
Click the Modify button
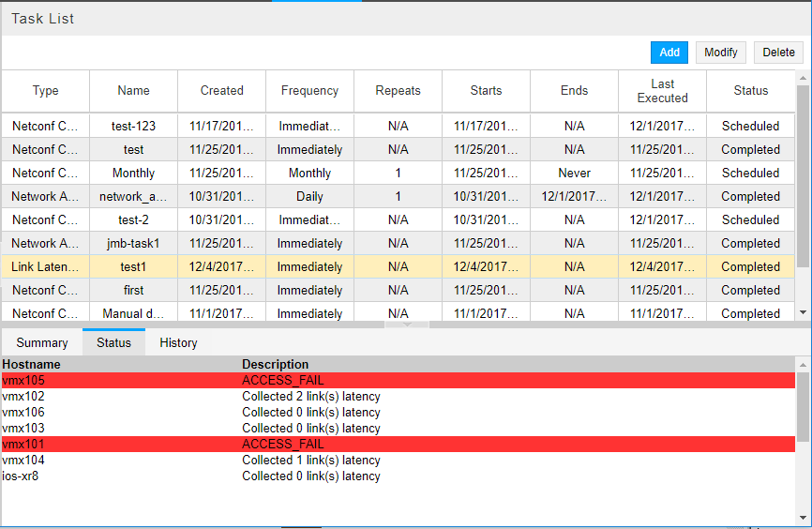[720, 53]
